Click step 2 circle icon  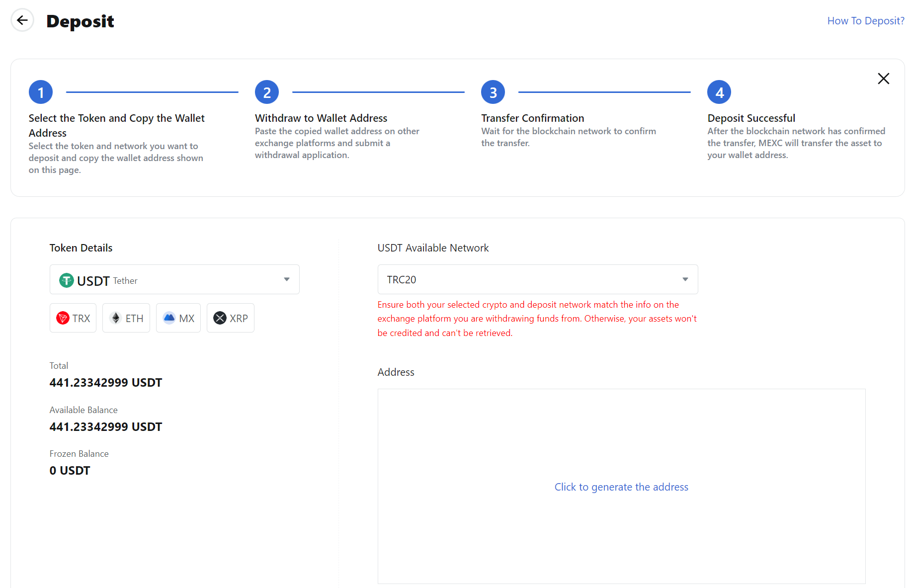click(267, 92)
